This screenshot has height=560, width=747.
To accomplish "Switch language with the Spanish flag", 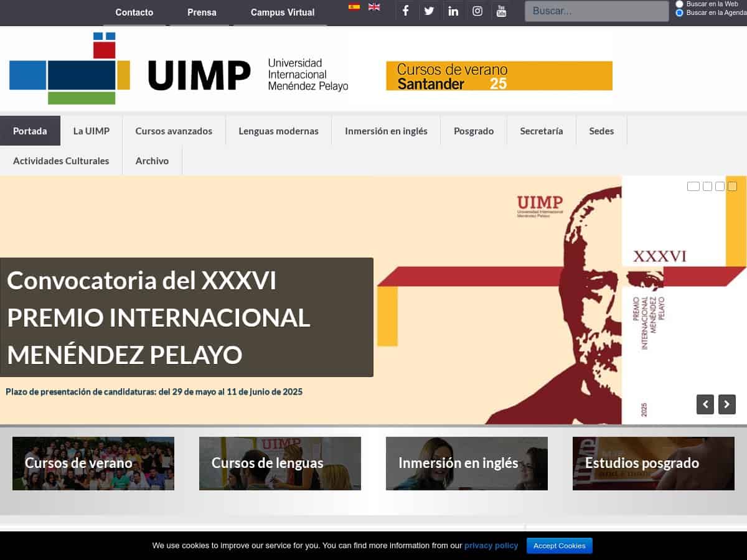I will [x=354, y=7].
